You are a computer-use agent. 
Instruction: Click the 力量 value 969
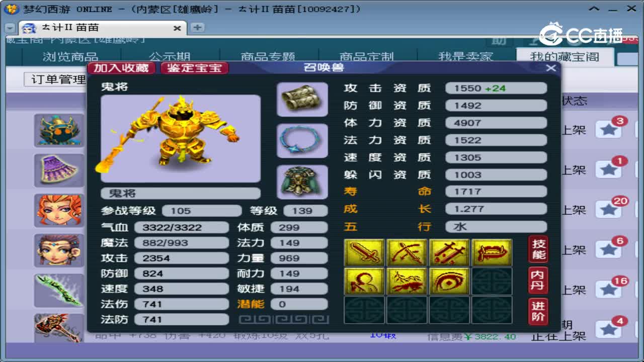[299, 258]
